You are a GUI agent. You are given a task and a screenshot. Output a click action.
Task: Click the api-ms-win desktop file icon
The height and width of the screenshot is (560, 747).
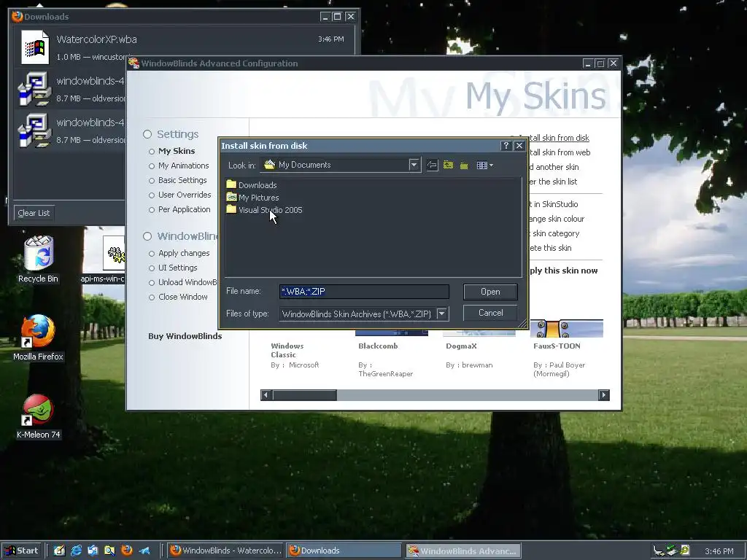113,253
